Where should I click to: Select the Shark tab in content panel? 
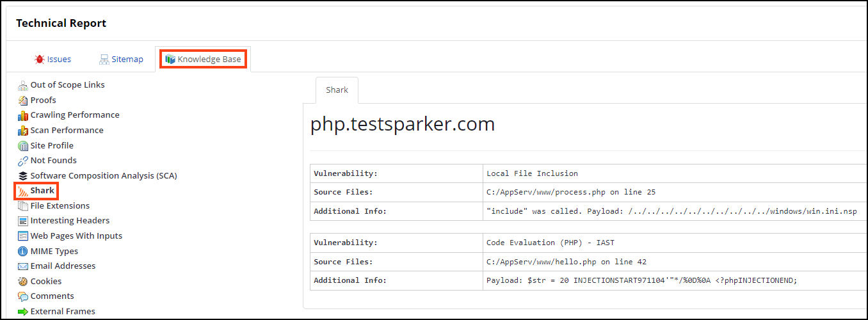[337, 90]
